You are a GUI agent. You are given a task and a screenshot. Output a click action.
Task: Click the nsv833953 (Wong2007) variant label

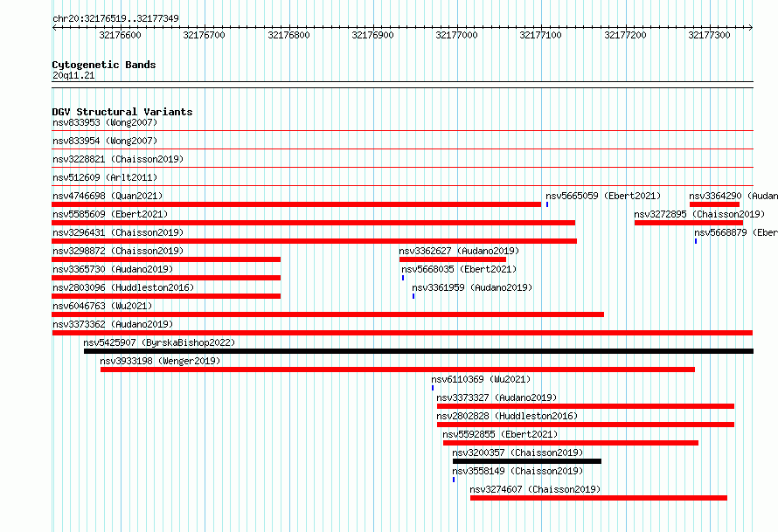click(105, 122)
